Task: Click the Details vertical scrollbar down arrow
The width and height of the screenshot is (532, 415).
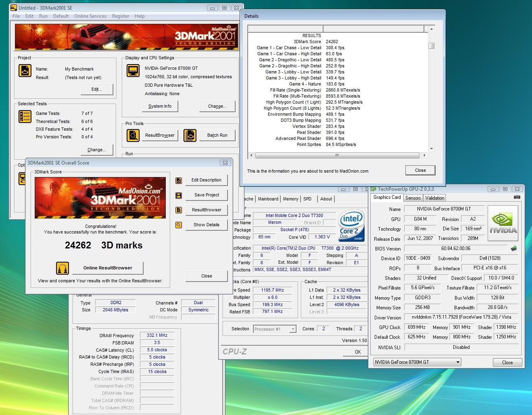Action: point(431,148)
